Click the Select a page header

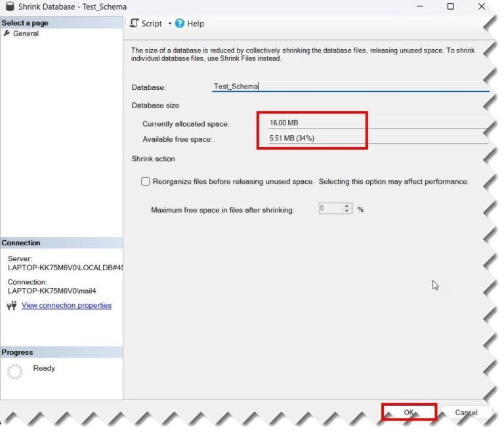point(62,23)
